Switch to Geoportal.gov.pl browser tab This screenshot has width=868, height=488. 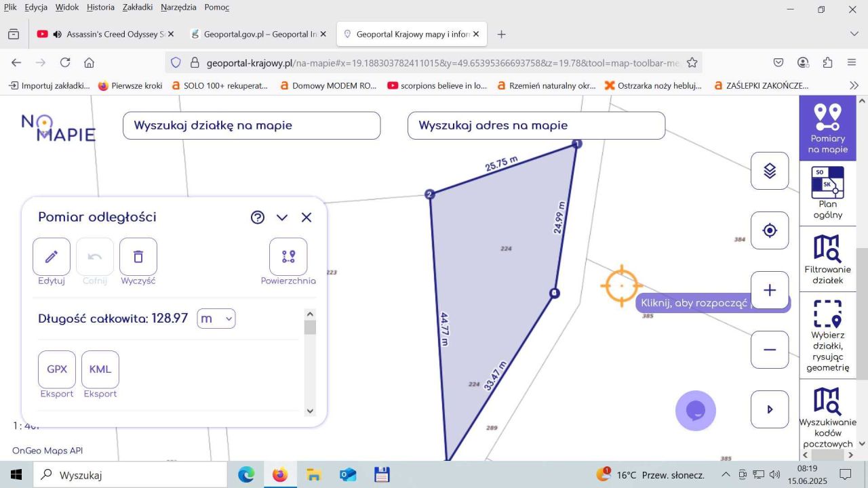(258, 34)
